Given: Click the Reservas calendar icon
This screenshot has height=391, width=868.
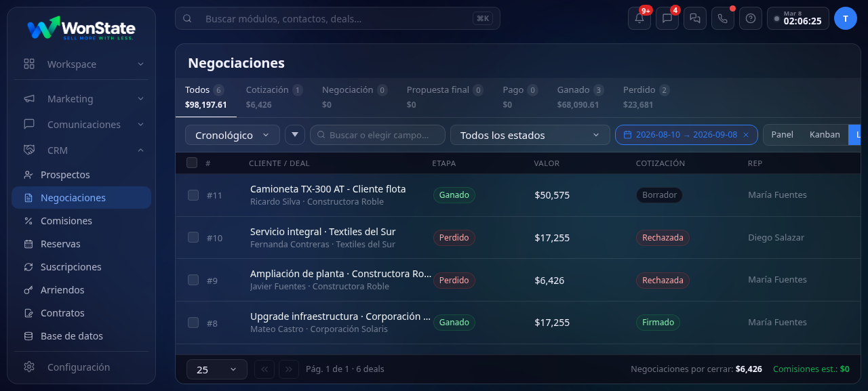Looking at the screenshot, I should pos(28,244).
